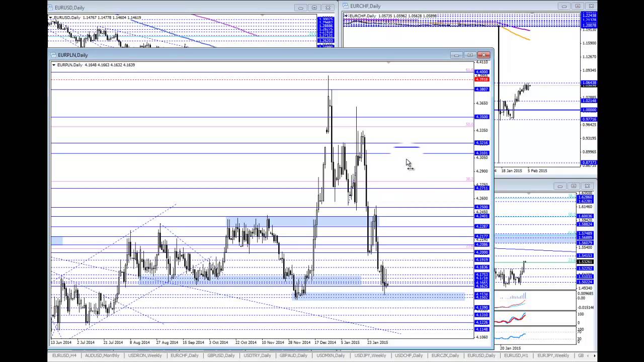
Task: Minimize the EURPLN,Daily chart window
Action: tap(456, 55)
